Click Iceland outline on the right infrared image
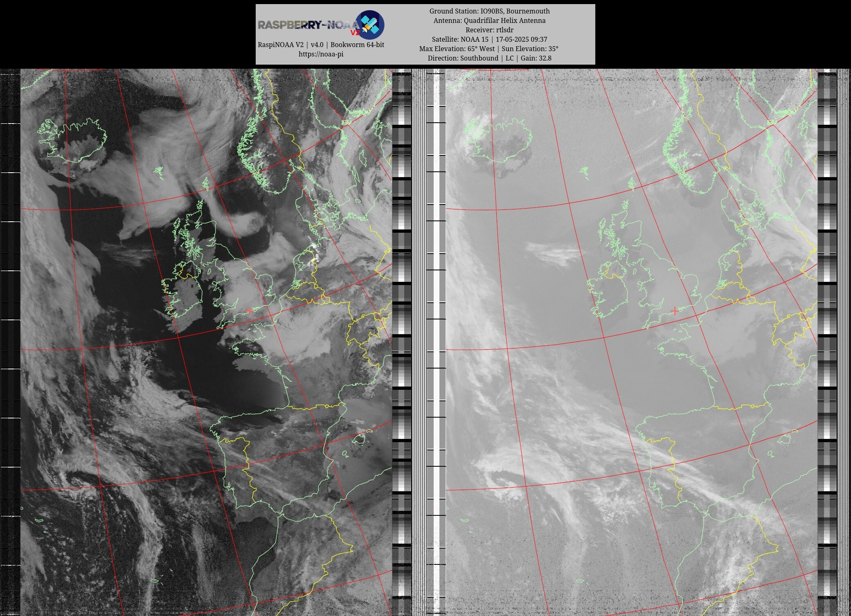 (x=498, y=140)
